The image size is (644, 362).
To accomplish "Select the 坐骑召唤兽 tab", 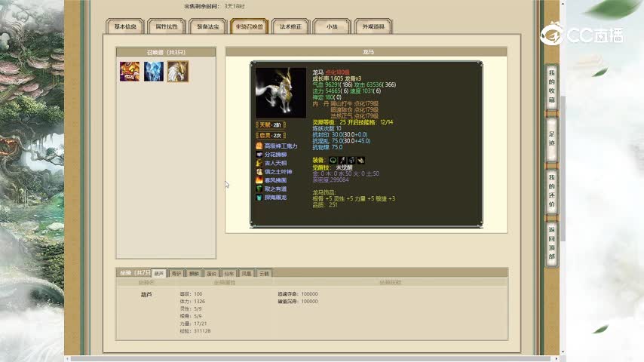I will (x=250, y=26).
